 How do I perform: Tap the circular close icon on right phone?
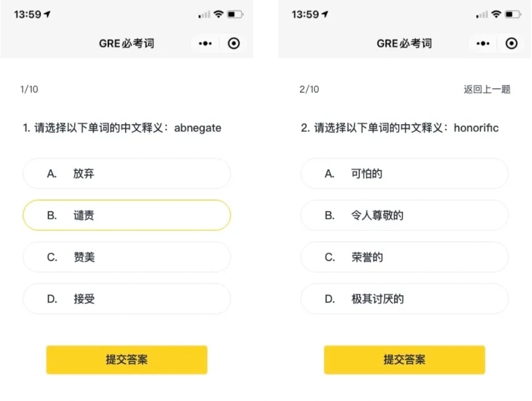coord(511,43)
